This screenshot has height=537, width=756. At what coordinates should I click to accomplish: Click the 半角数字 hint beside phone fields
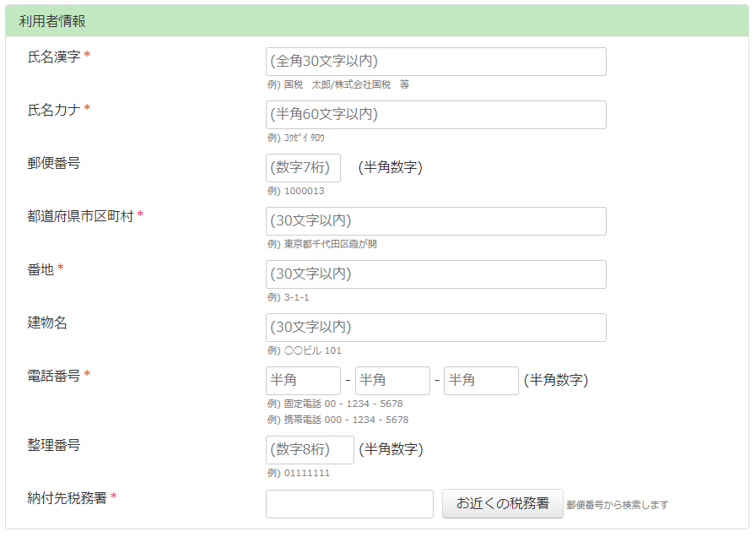[553, 381]
